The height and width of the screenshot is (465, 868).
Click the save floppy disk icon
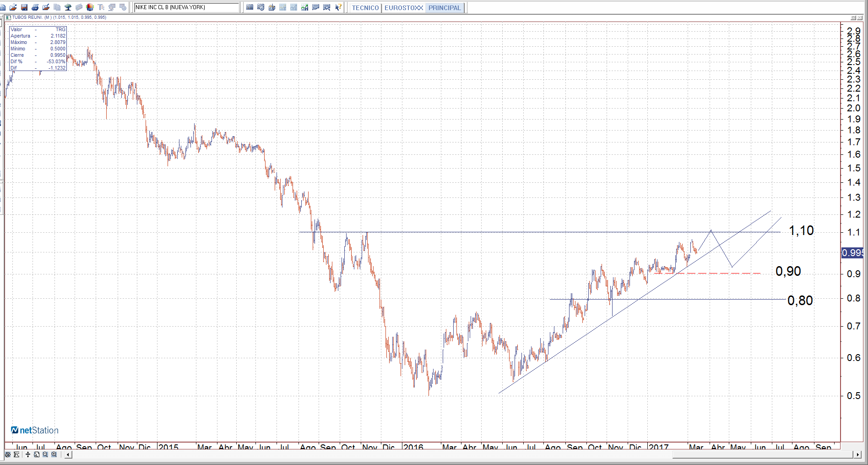(x=24, y=7)
